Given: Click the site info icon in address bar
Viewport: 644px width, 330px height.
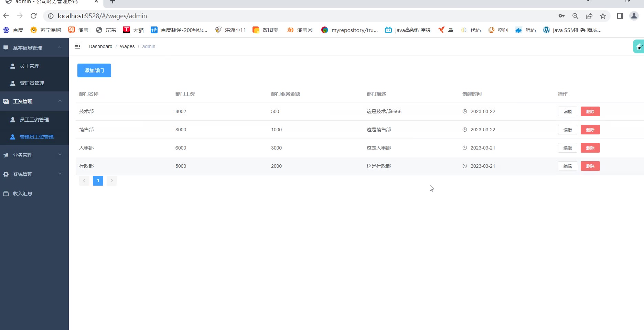Looking at the screenshot, I should point(51,16).
